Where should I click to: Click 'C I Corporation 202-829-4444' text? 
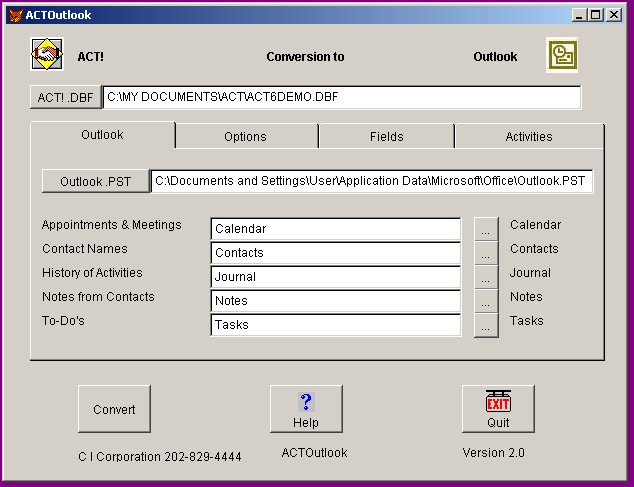160,457
